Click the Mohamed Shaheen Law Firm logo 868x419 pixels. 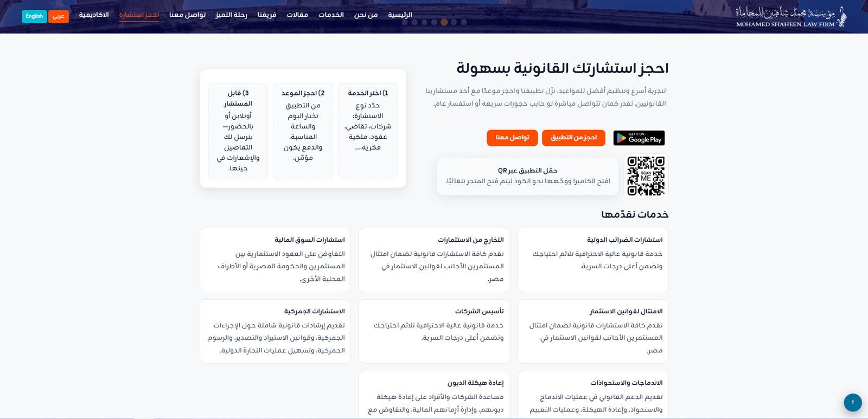point(790,16)
